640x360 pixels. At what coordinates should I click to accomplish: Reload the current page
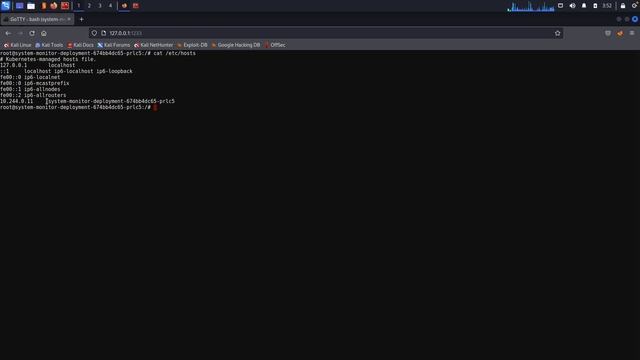(x=32, y=33)
